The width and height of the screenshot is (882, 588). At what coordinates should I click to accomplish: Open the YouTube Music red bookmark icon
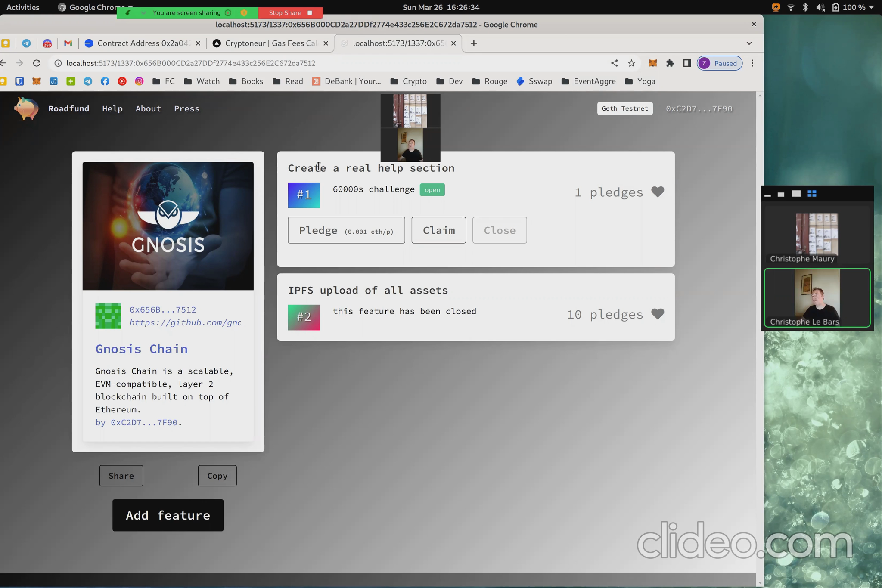(x=122, y=81)
